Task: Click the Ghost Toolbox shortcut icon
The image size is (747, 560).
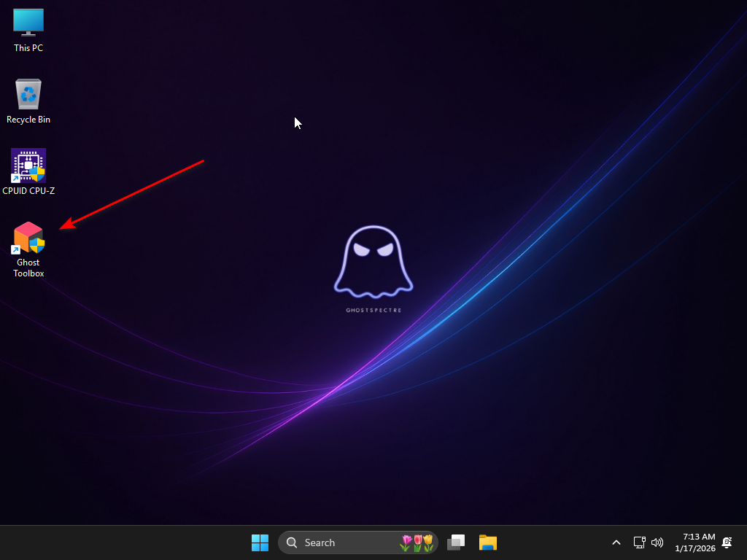Action: point(28,238)
